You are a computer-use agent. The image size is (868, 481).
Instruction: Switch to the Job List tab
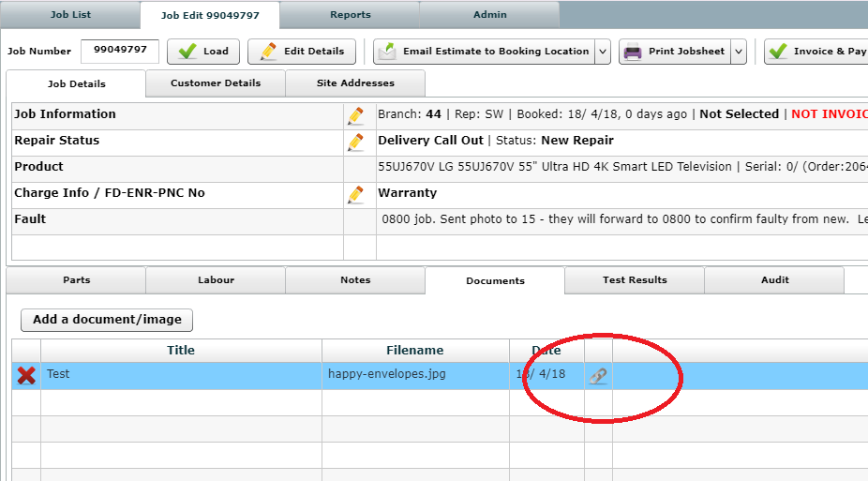[x=70, y=15]
